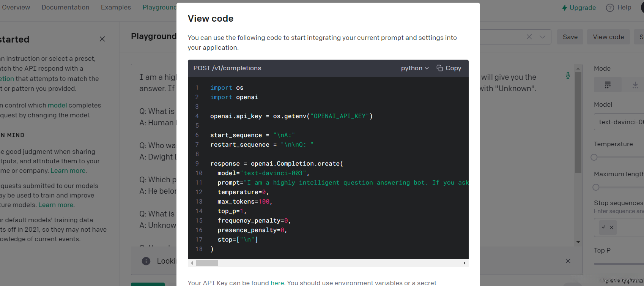644x286 pixels.
Task: Dismiss the info banner at bottom
Action: point(568,261)
